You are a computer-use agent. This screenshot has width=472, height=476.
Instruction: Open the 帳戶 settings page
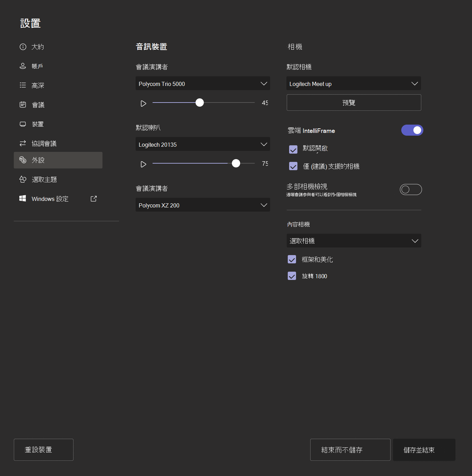point(58,66)
